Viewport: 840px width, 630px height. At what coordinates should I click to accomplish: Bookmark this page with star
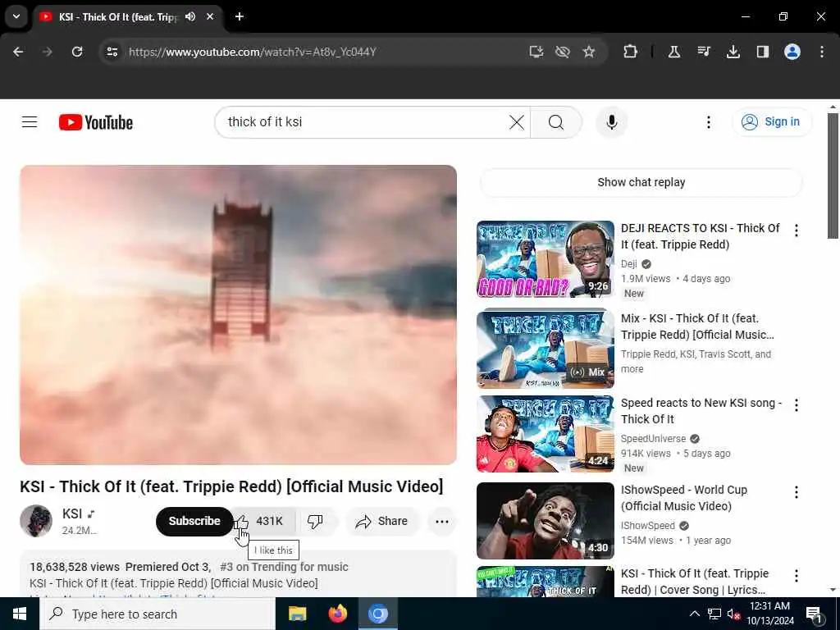[589, 52]
